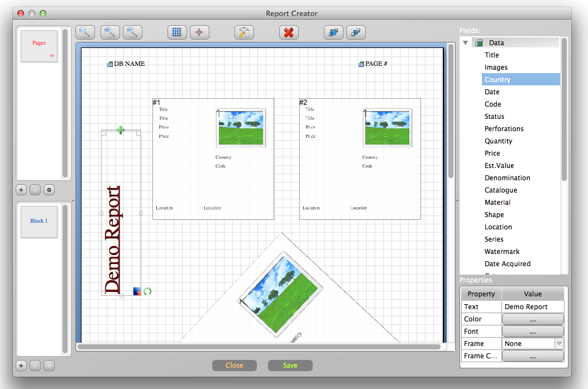Click the Save button
Viewport: 588px width, 389px height.
290,366
